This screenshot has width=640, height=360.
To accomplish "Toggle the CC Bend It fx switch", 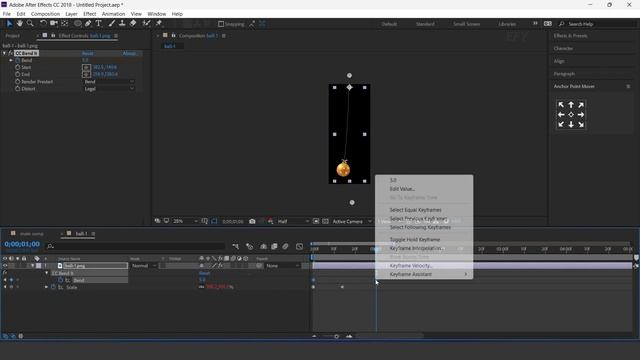I will (x=11, y=53).
